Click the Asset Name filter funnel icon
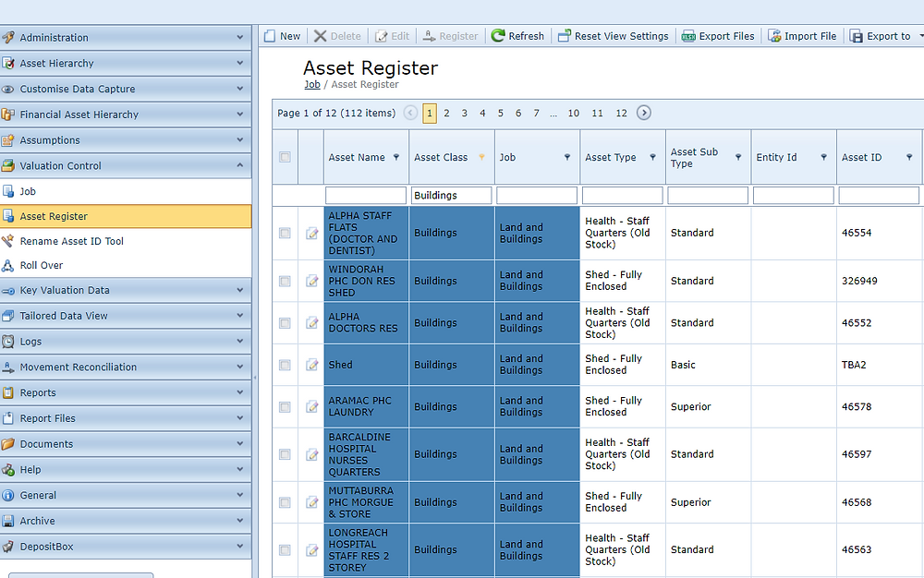 (396, 157)
